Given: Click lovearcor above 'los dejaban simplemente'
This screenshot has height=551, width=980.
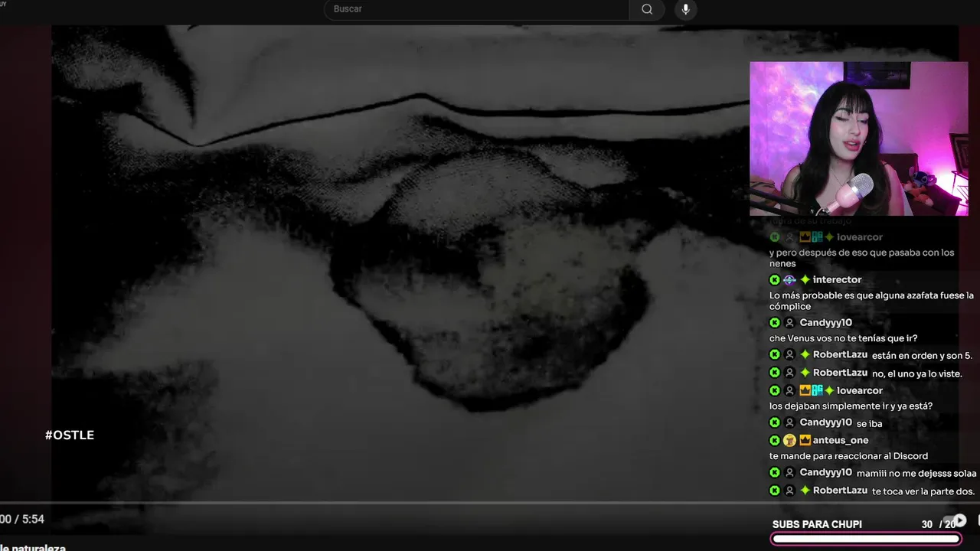Looking at the screenshot, I should [860, 390].
